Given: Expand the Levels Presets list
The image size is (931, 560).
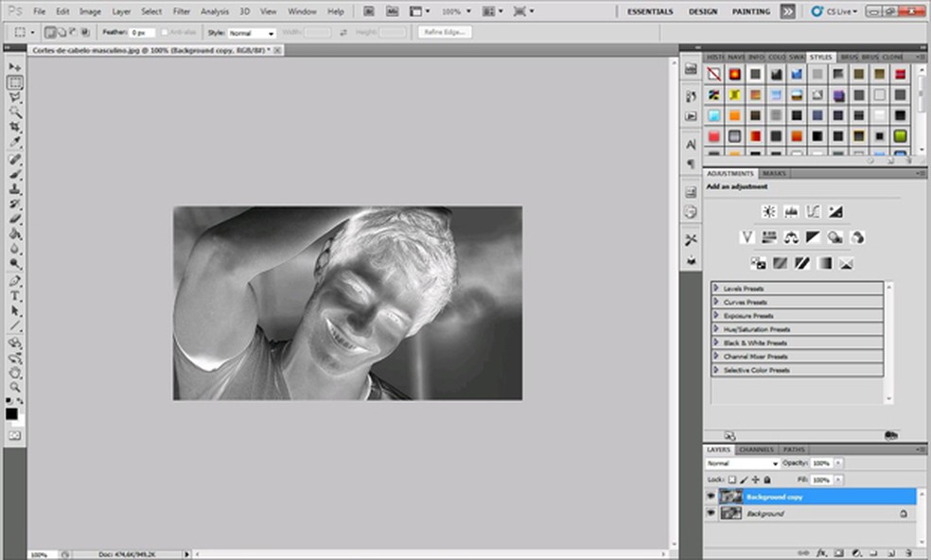Looking at the screenshot, I should tap(716, 289).
